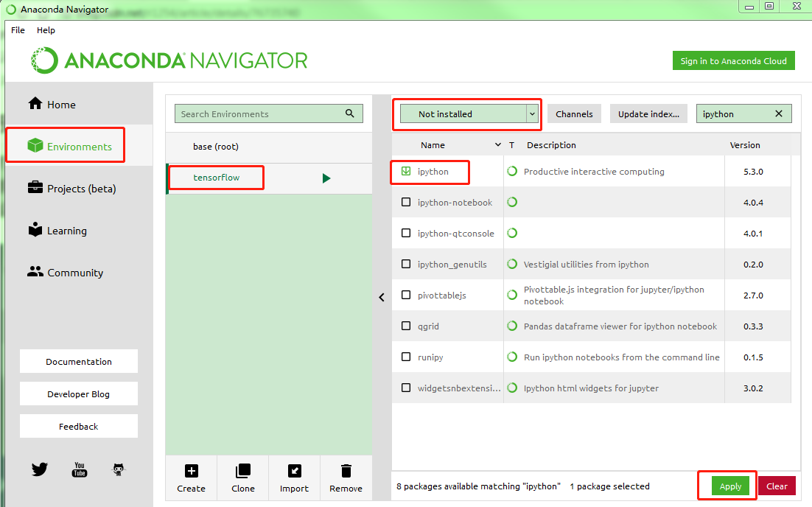Click the Feedback button
Image resolution: width=812 pixels, height=507 pixels.
coord(79,426)
